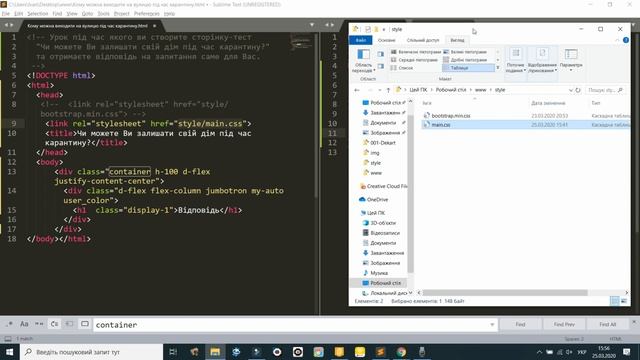Select Величезні піктограми layout
Image resolution: width=640 pixels, height=360 pixels.
416,52
